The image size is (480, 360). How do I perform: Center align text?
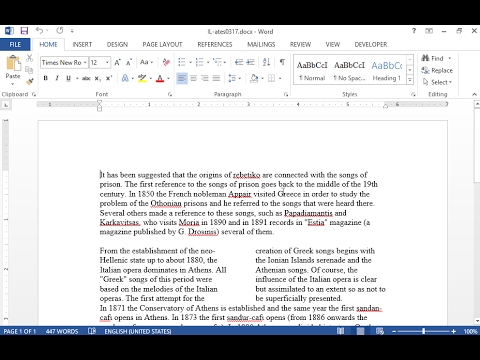193,78
